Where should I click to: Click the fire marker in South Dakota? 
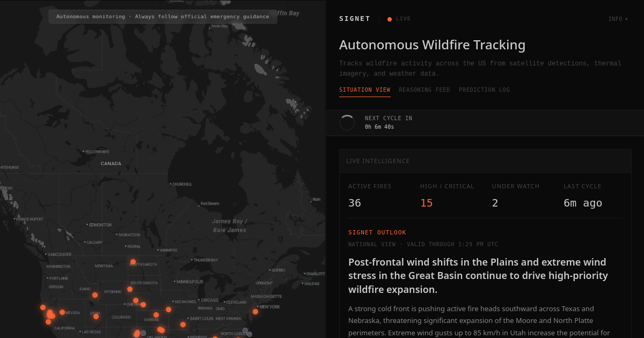coord(130,289)
